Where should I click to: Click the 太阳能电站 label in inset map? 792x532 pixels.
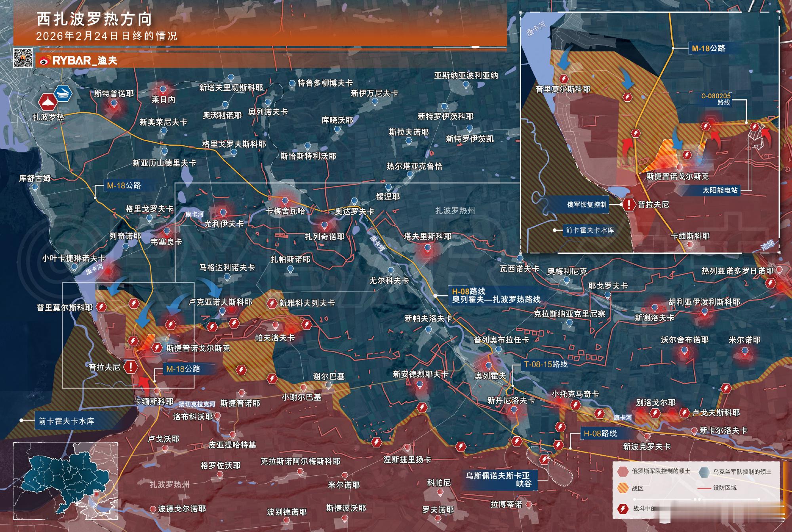pos(720,190)
